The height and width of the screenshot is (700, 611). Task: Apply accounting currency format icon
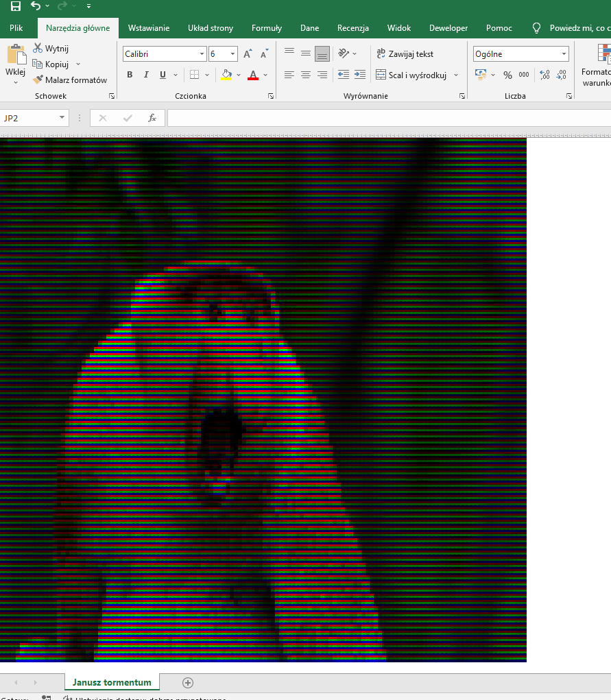[481, 75]
